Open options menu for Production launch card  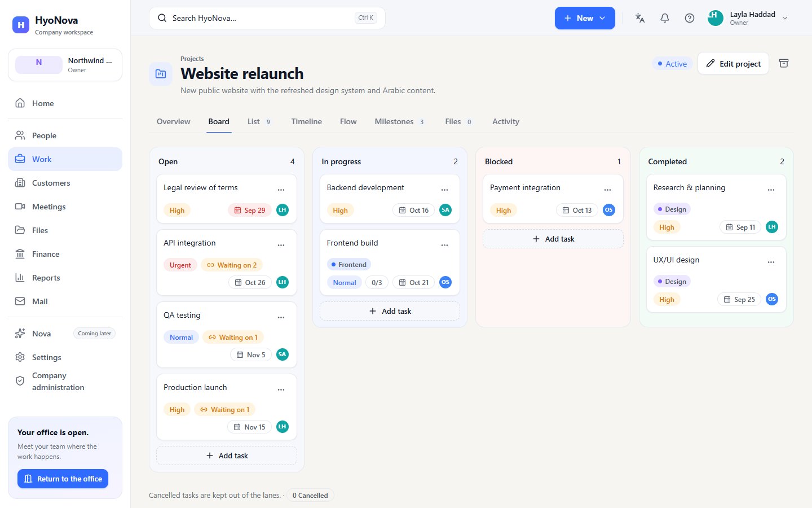tap(281, 389)
